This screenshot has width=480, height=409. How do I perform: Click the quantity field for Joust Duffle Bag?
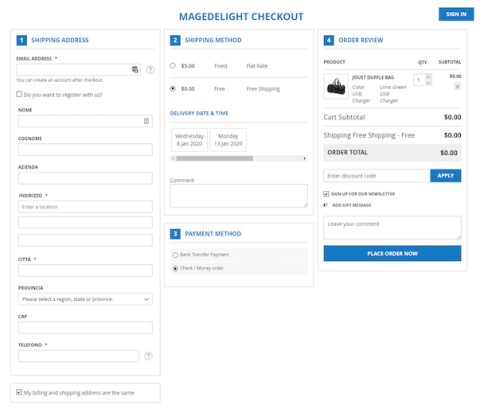pos(419,80)
